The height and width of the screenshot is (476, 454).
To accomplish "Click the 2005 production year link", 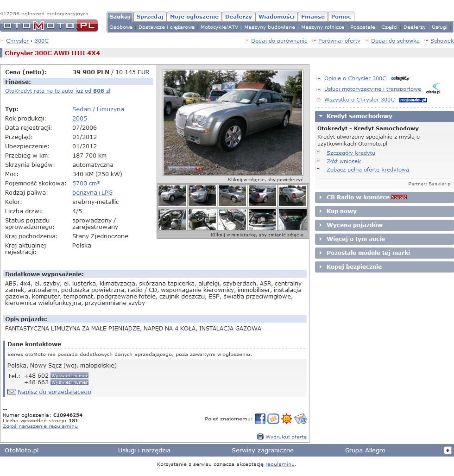I will 80,118.
